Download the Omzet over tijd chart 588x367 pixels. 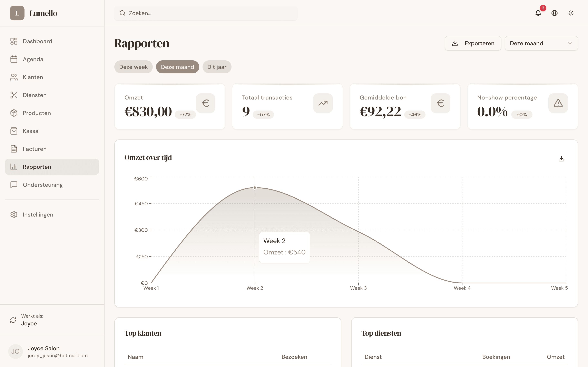[561, 159]
